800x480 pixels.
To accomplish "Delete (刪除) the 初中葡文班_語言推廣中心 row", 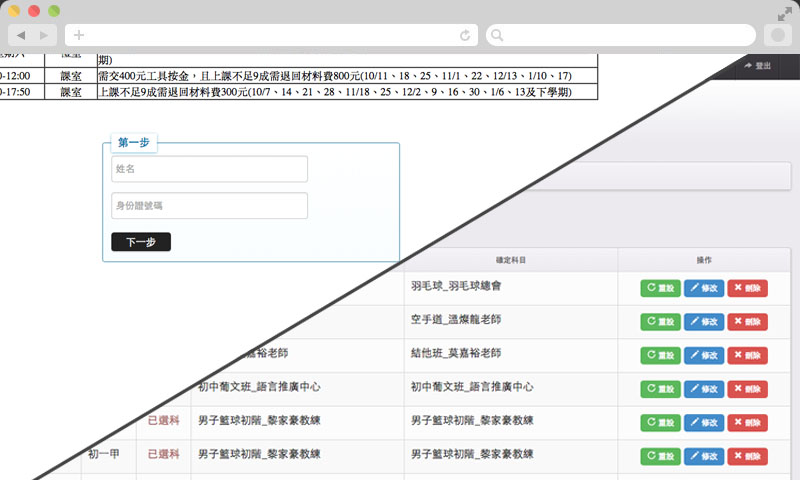I will pyautogui.click(x=747, y=389).
